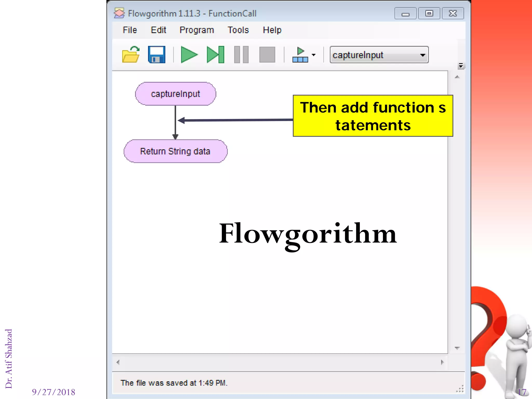Open the Edit menu
The width and height of the screenshot is (532, 399).
158,30
